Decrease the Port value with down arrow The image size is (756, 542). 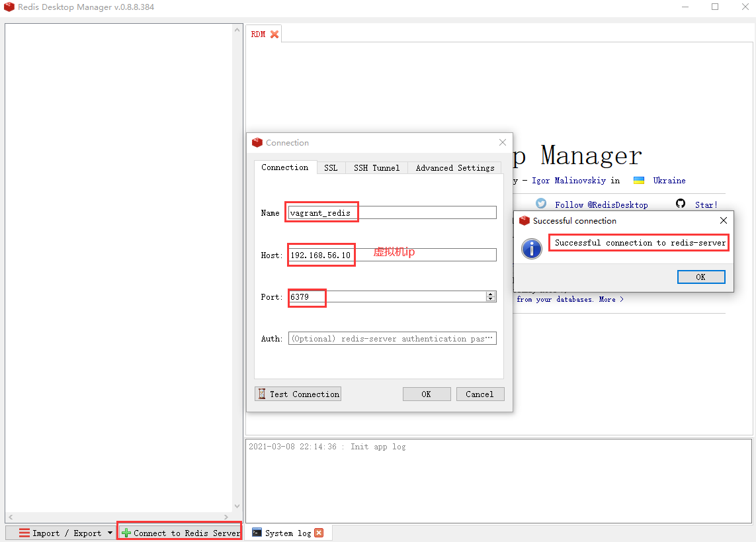(x=491, y=299)
